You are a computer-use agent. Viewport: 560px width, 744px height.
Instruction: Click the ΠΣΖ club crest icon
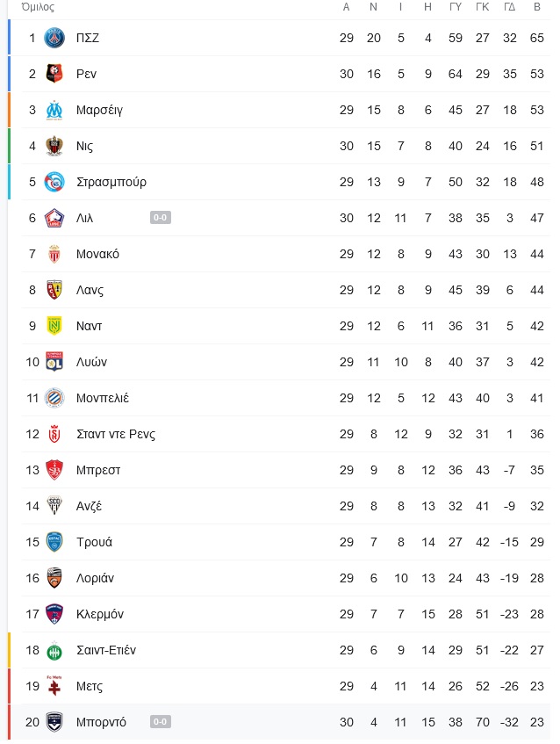pyautogui.click(x=54, y=38)
